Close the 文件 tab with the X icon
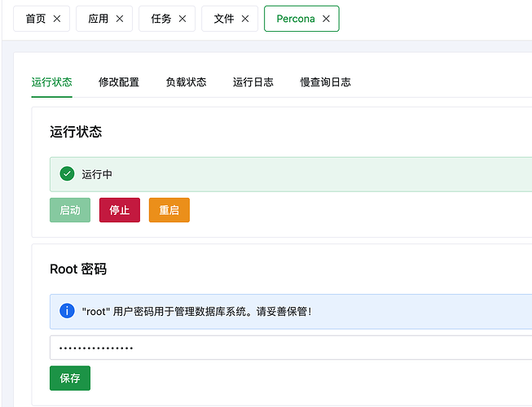The width and height of the screenshot is (532, 407). [x=245, y=19]
